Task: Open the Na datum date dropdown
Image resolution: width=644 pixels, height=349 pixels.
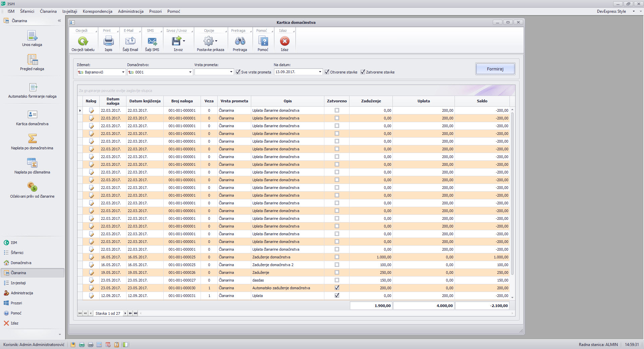Action: pos(320,72)
